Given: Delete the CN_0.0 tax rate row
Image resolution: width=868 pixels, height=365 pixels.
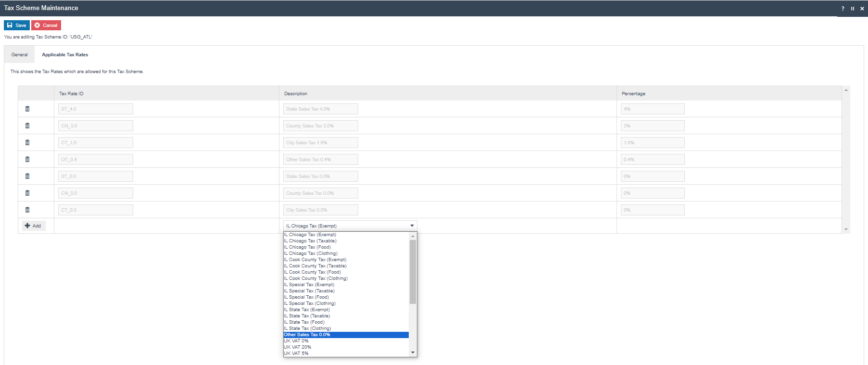Looking at the screenshot, I should (27, 193).
